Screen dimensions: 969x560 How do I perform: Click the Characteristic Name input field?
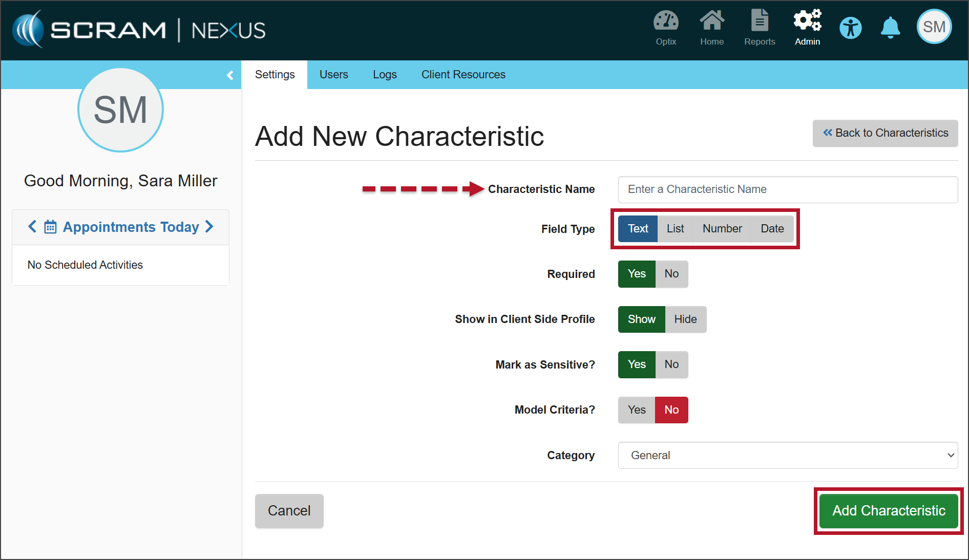pos(788,189)
